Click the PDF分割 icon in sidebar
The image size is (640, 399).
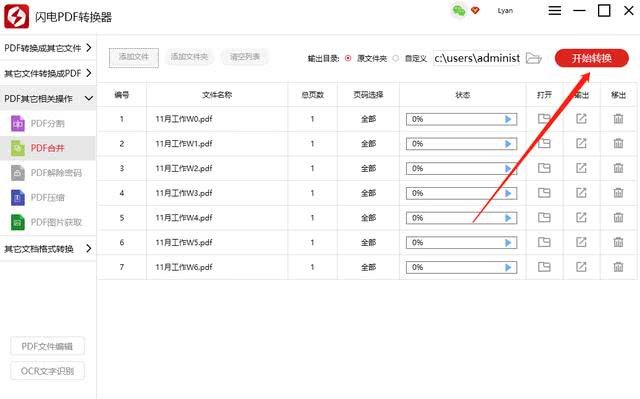click(18, 123)
